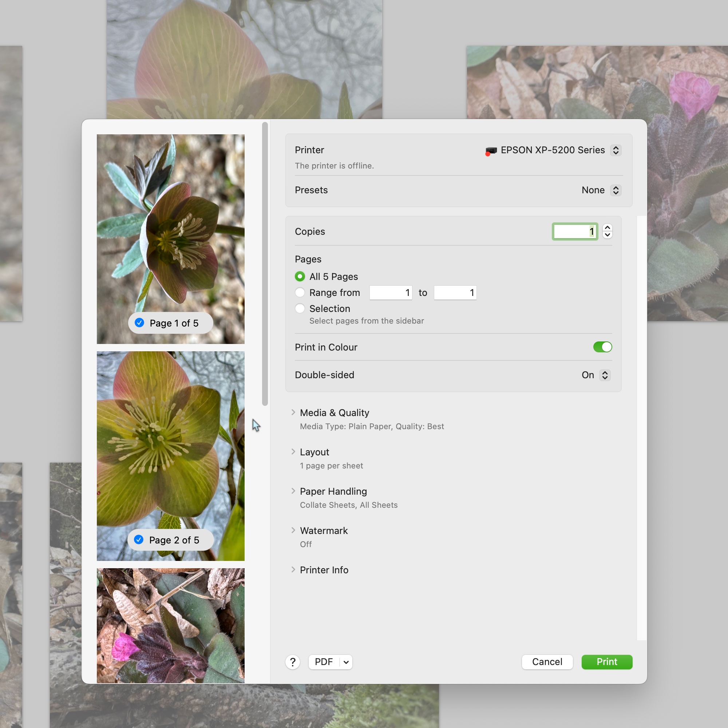728x728 pixels.
Task: Toggle the Print in Colour switch
Action: point(602,347)
